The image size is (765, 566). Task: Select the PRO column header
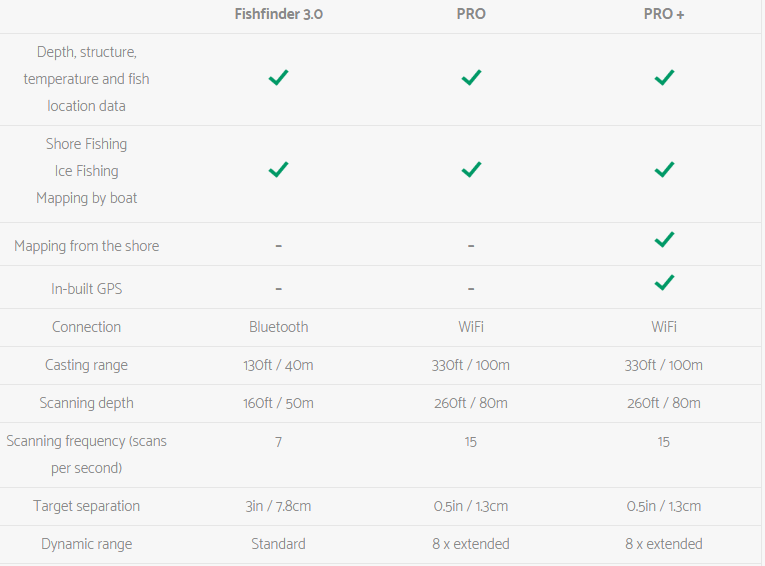pos(471,15)
